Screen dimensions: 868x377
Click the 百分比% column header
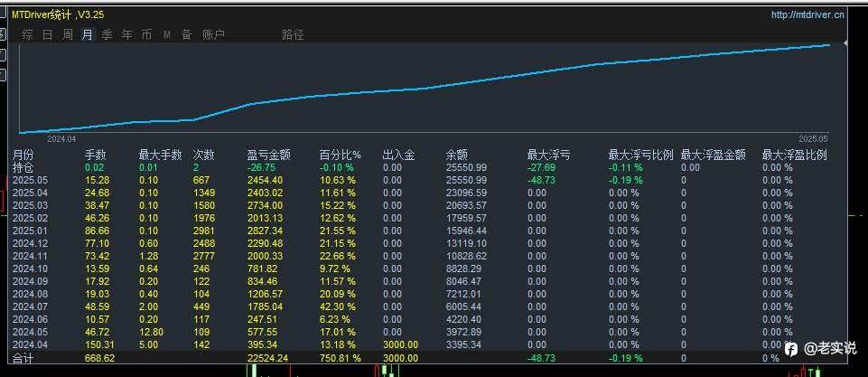click(x=340, y=156)
